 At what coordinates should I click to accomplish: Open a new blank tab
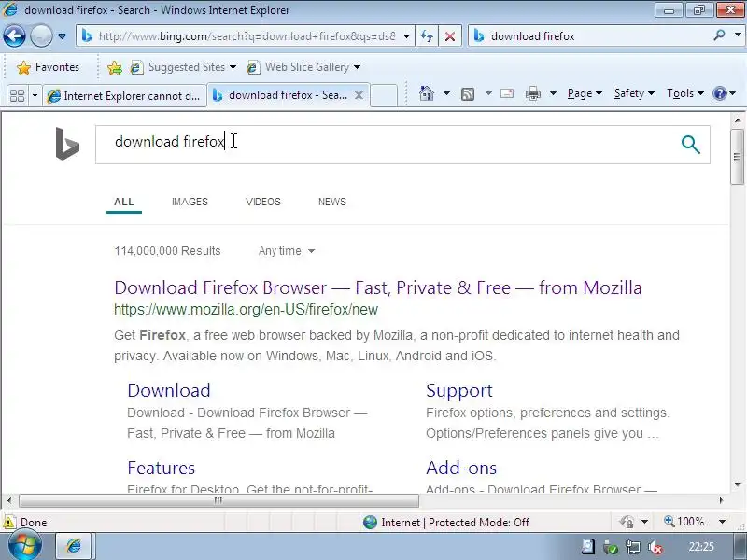pyautogui.click(x=384, y=95)
